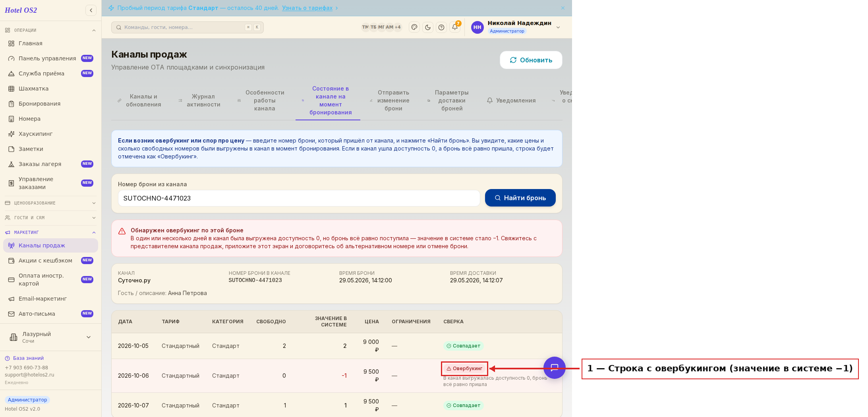Click booking number SUTOCHNO-4471023 in details
Viewport: 868px width, 417px height.
[x=255, y=280]
